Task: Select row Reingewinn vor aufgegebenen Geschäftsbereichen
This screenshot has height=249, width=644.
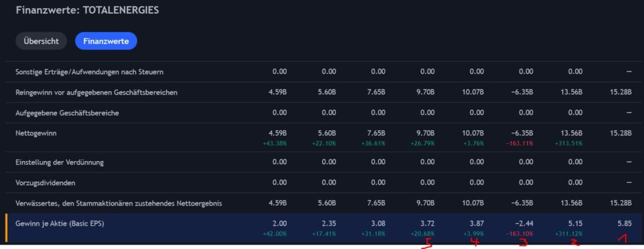Action: click(325, 92)
